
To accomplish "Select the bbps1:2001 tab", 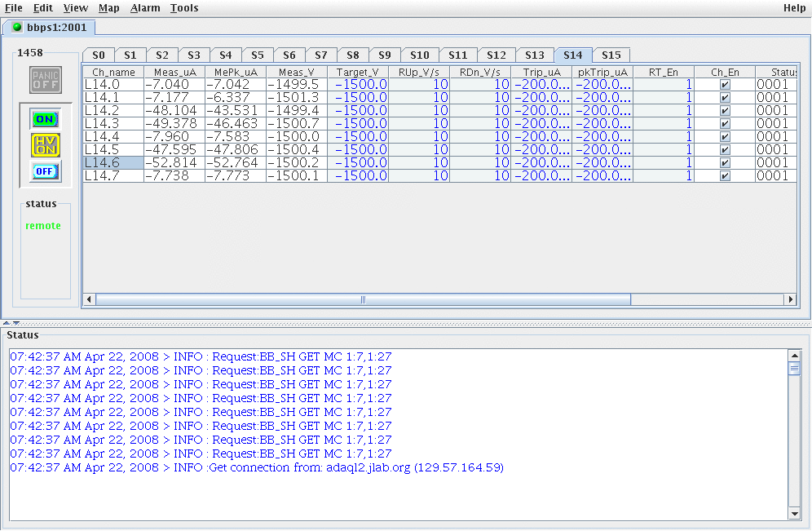I will point(49,28).
